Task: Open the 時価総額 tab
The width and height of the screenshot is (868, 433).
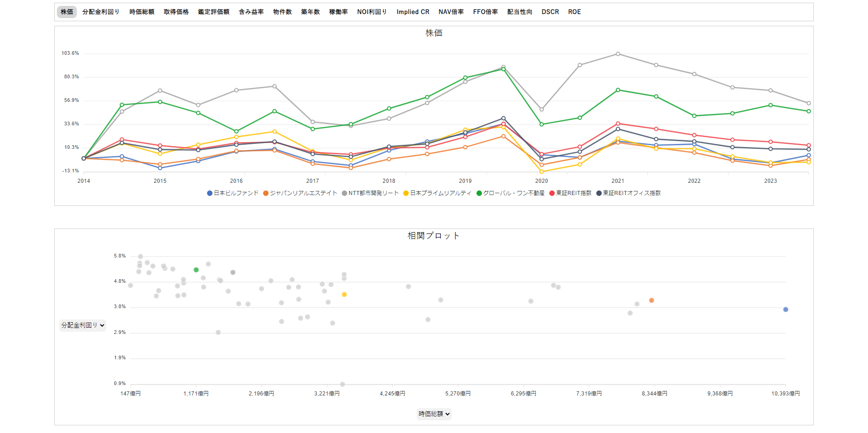Action: click(x=142, y=12)
